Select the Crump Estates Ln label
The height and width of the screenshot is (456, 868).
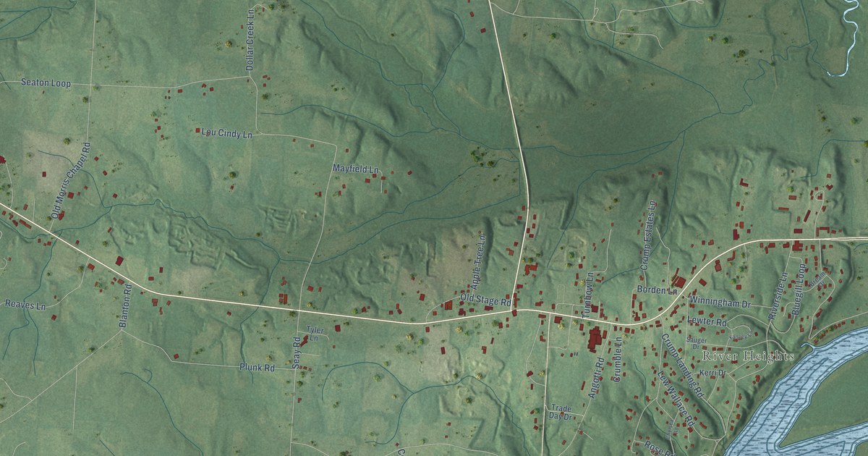pos(647,237)
